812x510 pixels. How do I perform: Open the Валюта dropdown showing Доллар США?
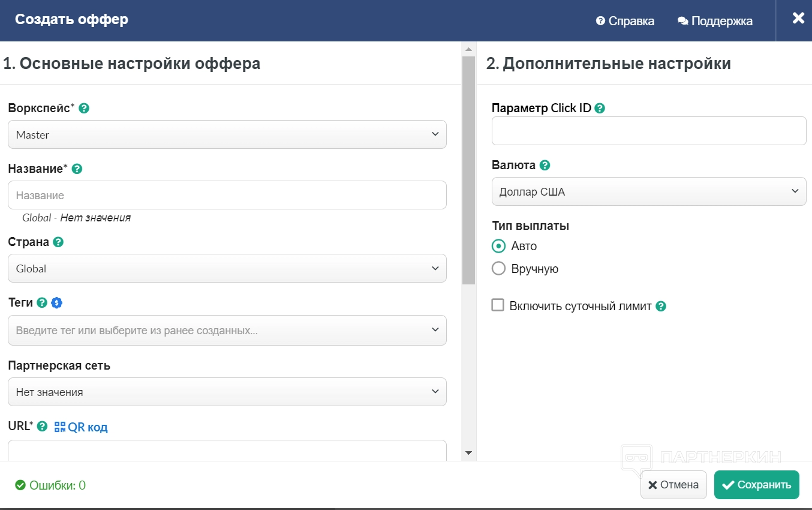click(x=648, y=191)
